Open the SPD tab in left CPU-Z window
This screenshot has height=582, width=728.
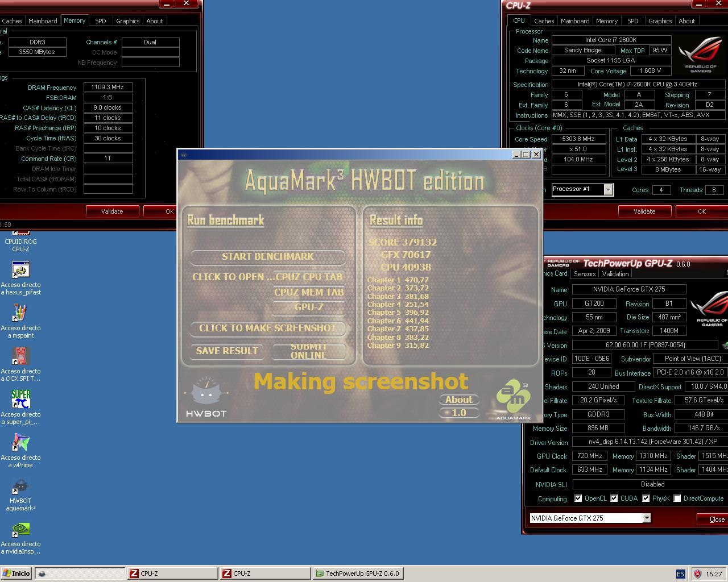click(101, 21)
